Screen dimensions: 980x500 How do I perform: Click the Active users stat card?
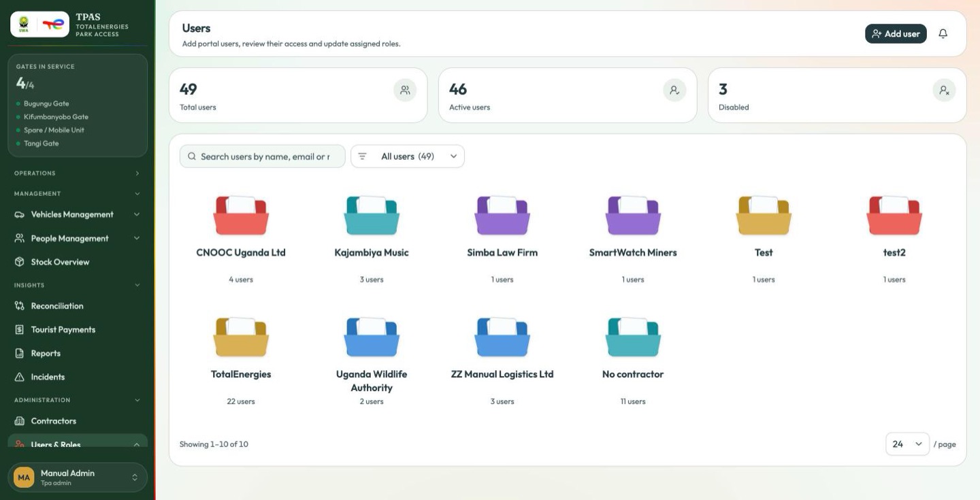(x=568, y=95)
